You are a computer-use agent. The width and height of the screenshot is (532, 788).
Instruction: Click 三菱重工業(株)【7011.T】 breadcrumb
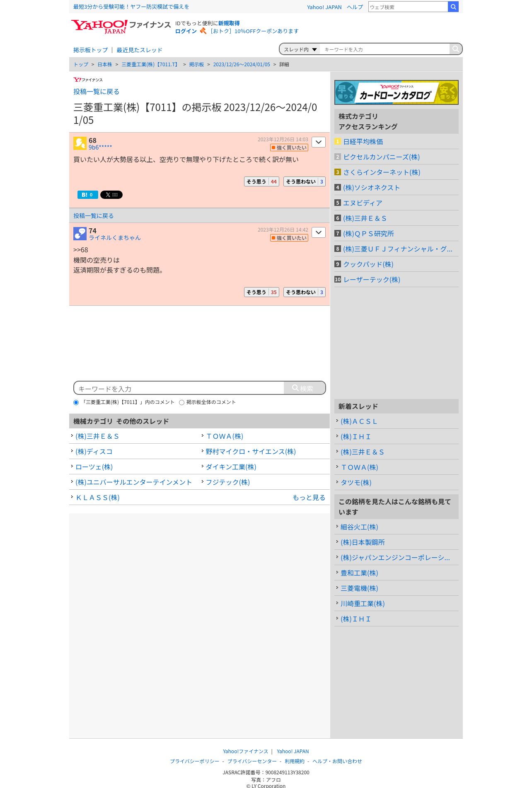pyautogui.click(x=150, y=65)
